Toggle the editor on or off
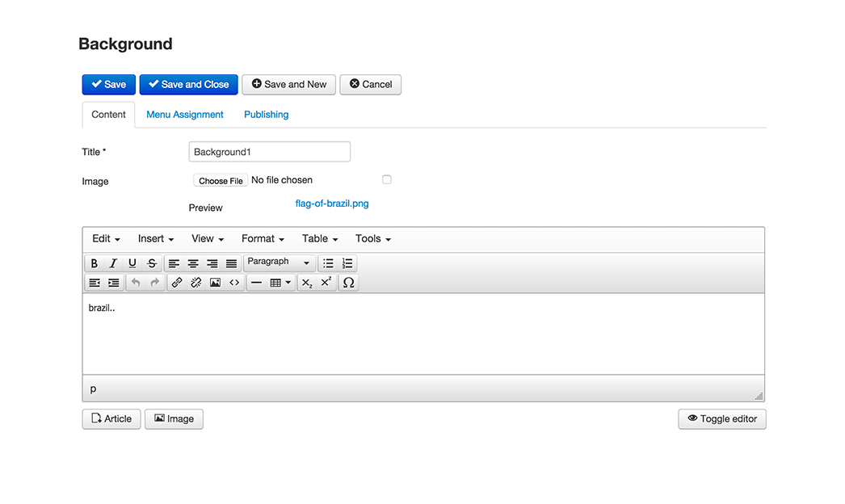This screenshot has height=504, width=845. (722, 419)
